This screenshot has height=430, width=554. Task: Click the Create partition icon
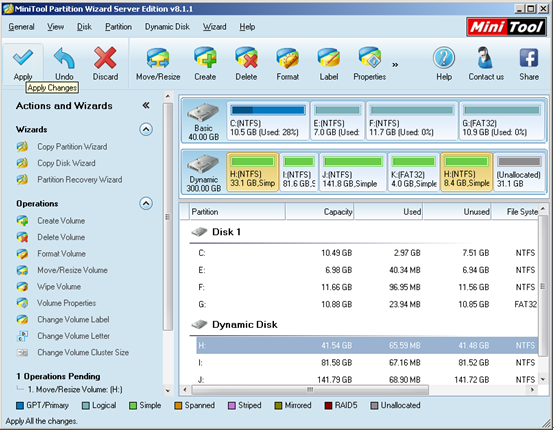pyautogui.click(x=205, y=64)
